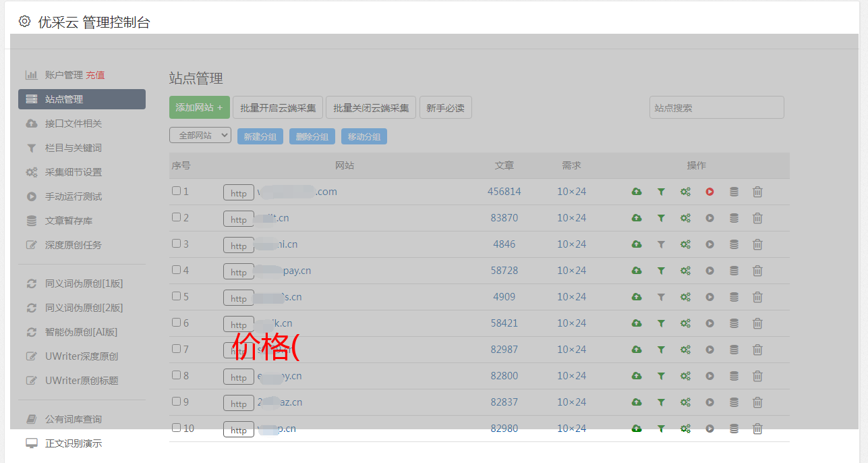Click the database icon in row 2

click(x=734, y=218)
